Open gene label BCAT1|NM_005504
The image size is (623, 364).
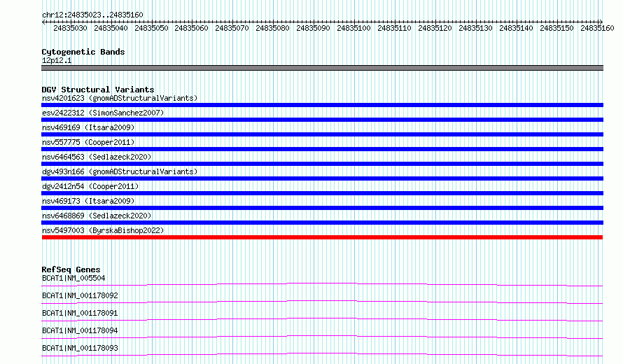point(73,278)
